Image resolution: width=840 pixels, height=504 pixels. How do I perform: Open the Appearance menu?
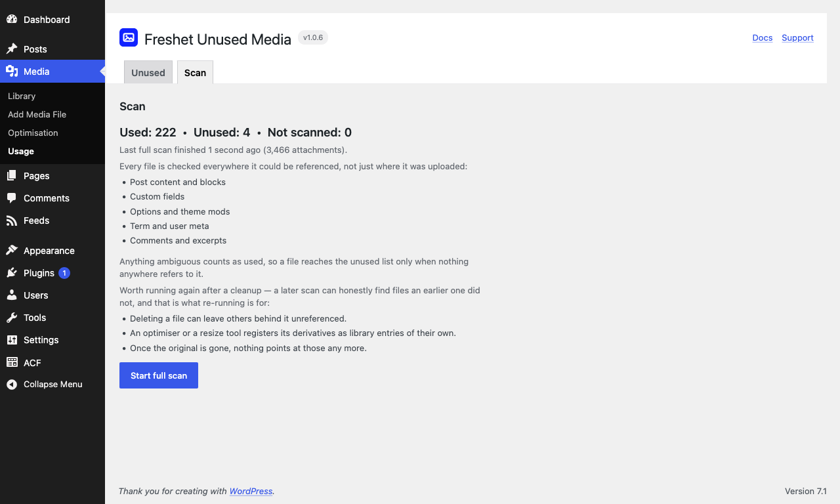pos(52,251)
